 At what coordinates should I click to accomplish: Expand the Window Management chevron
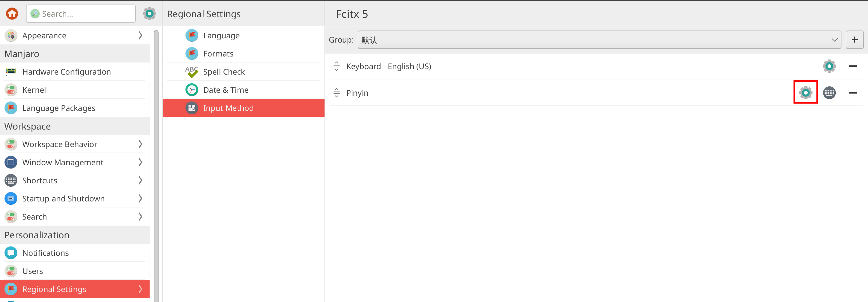coord(141,162)
